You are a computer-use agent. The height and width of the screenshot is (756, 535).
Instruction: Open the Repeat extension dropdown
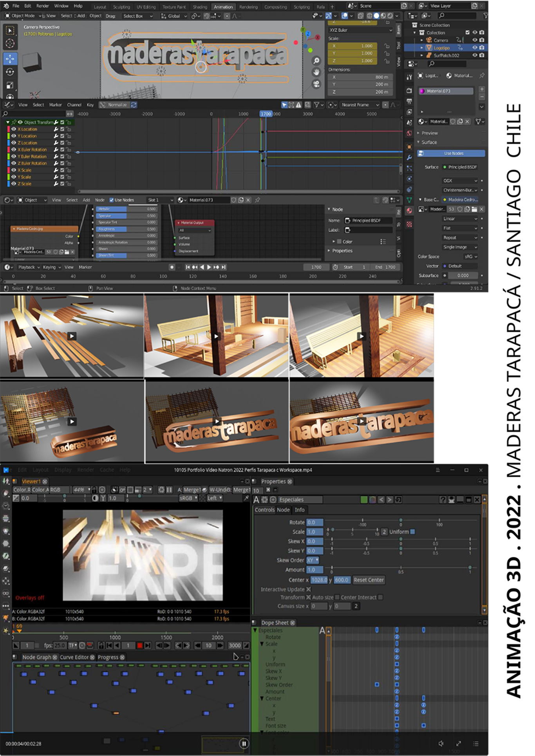pyautogui.click(x=460, y=238)
